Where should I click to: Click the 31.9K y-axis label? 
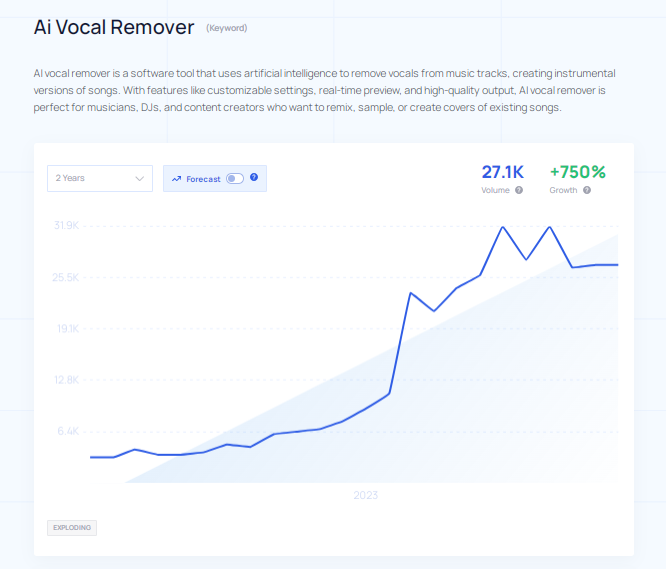pyautogui.click(x=66, y=226)
